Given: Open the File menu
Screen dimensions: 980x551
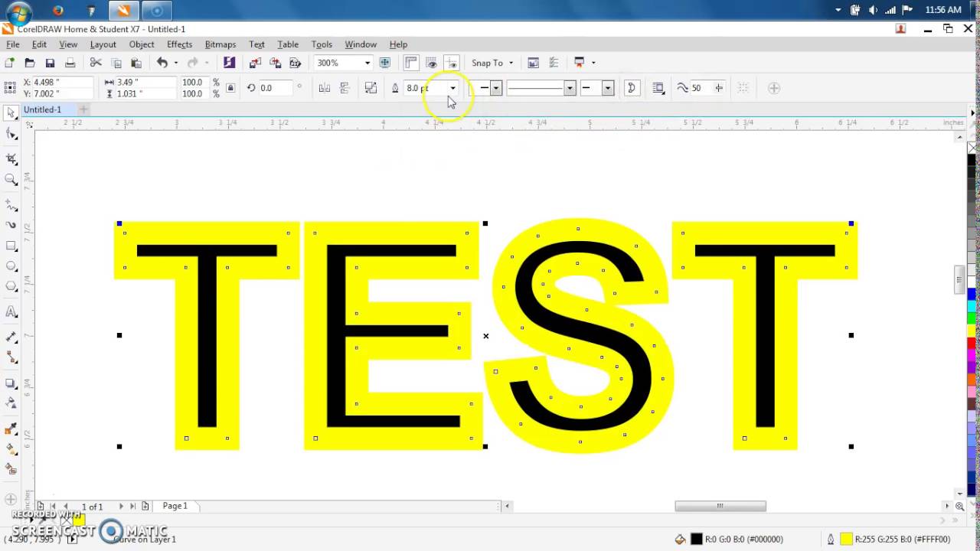Looking at the screenshot, I should tap(13, 44).
